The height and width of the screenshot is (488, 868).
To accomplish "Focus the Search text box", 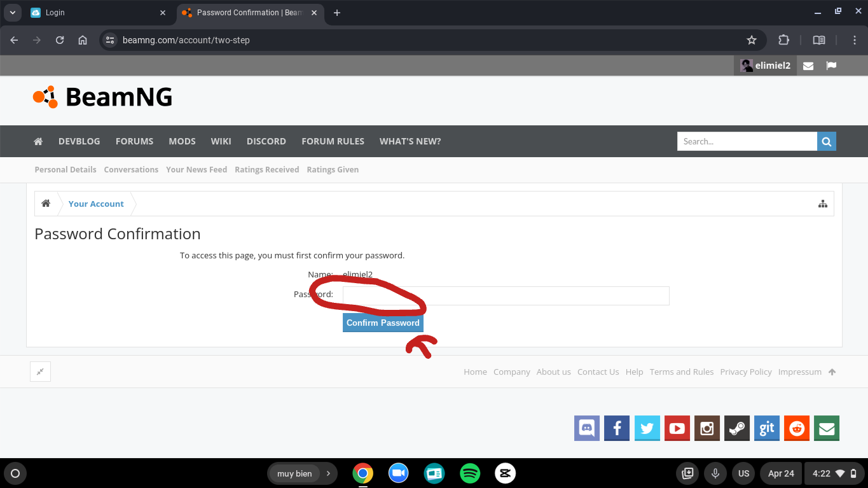I will [x=747, y=141].
